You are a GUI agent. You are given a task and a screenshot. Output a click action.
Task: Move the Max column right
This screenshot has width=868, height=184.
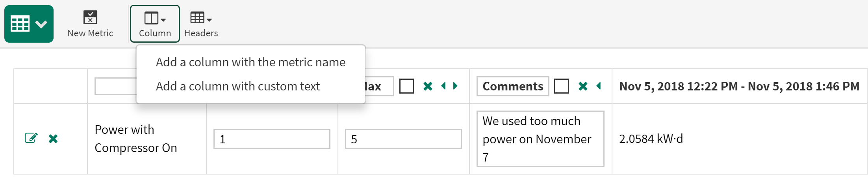pos(456,86)
